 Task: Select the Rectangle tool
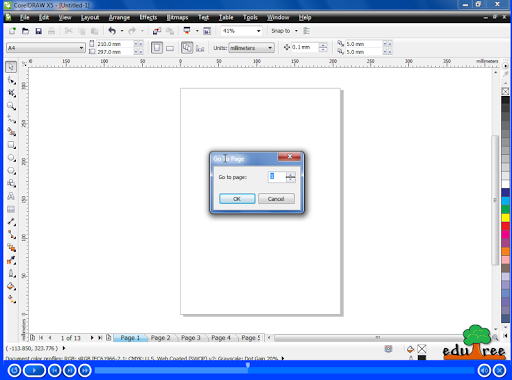click(11, 145)
